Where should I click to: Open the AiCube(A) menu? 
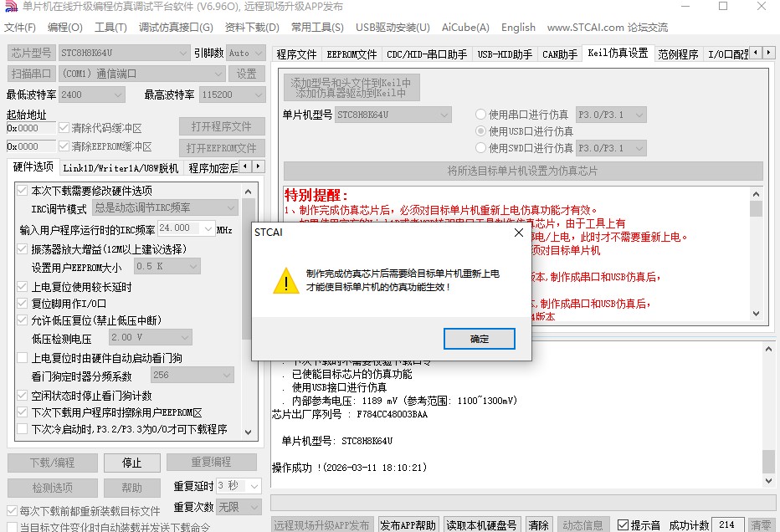(x=465, y=28)
